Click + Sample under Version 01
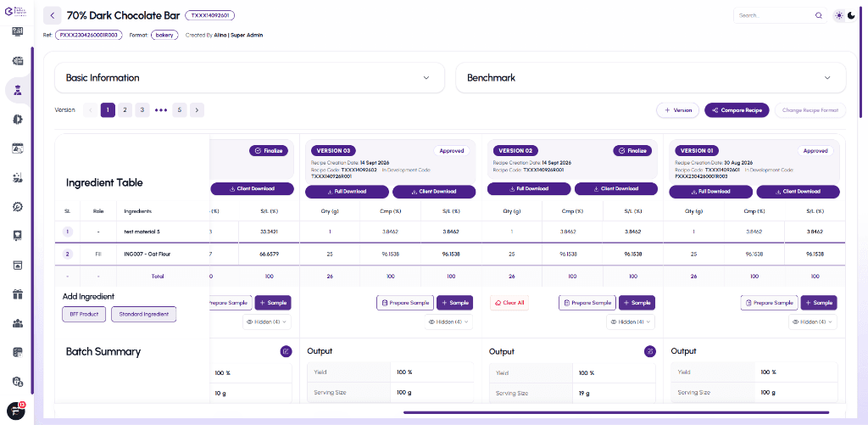 point(820,303)
